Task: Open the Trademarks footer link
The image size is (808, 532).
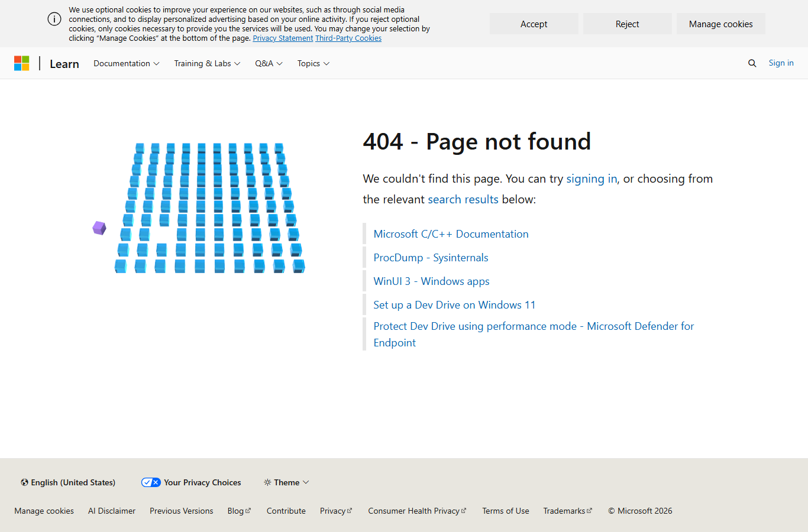Action: click(x=568, y=511)
